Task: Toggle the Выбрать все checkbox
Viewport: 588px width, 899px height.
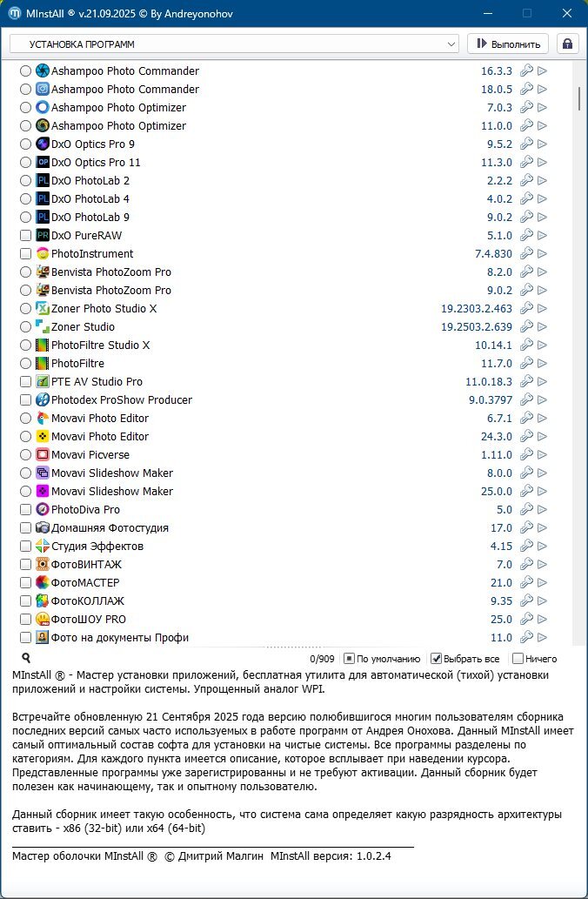Action: tap(438, 659)
